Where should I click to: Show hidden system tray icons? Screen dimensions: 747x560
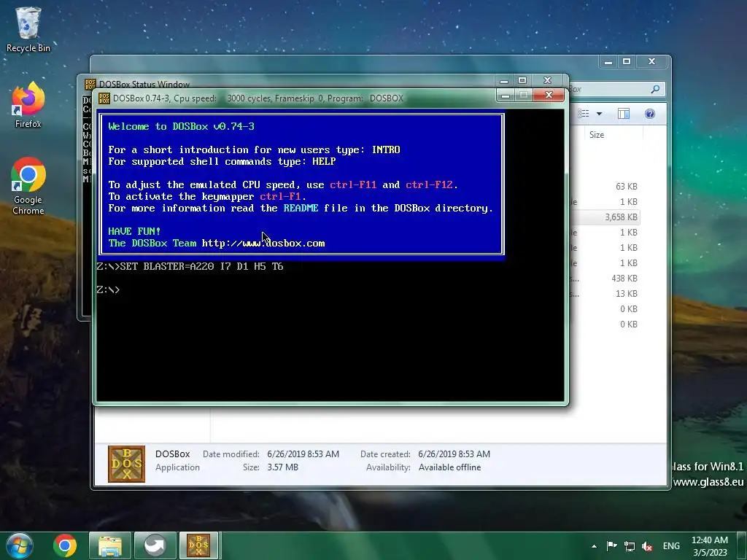point(594,546)
